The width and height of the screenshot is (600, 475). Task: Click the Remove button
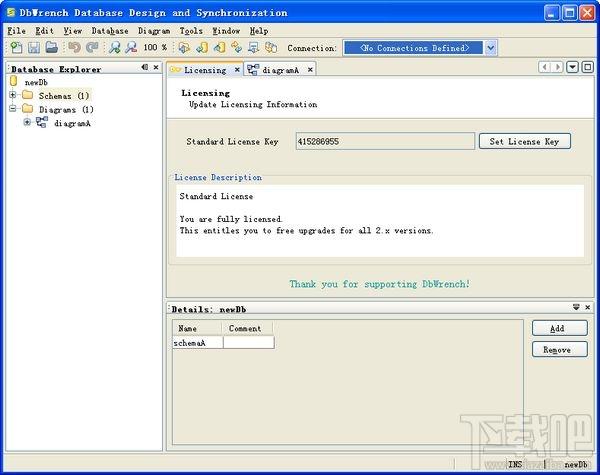559,349
